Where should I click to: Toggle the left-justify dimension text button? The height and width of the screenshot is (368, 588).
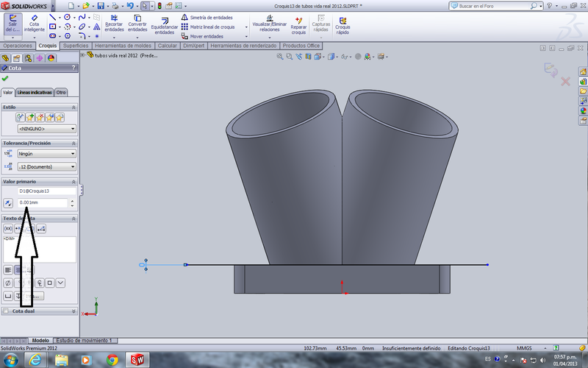[8, 269]
